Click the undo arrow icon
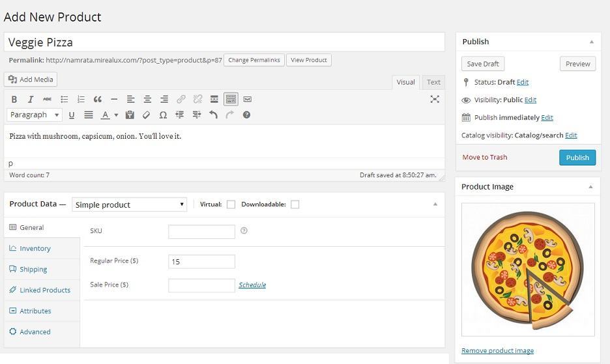Viewport: 610px width, 364px height. click(x=213, y=115)
